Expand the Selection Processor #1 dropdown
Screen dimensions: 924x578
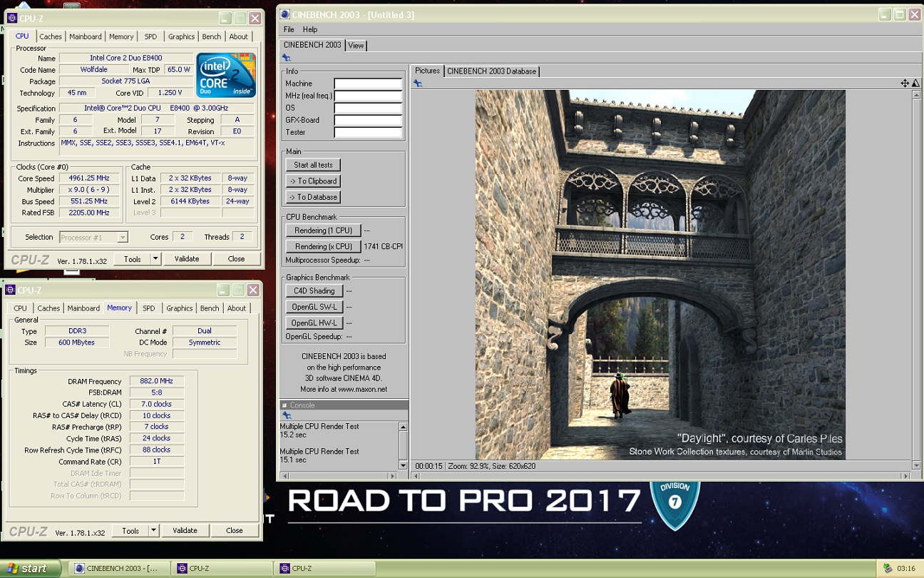click(123, 237)
